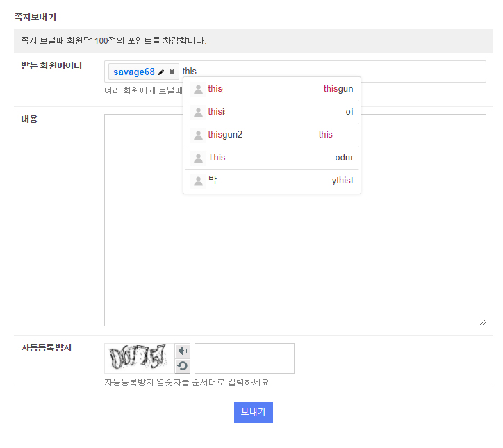Remove the savage68 recipient tag
Viewport: 503px width, 448px height.
(x=172, y=72)
